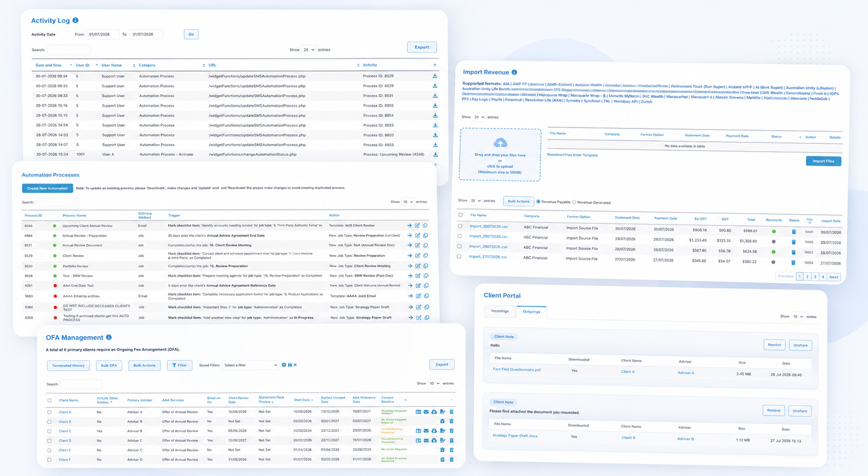Edit the Annual Review Document process
This screenshot has width=868, height=476.
pyautogui.click(x=417, y=245)
